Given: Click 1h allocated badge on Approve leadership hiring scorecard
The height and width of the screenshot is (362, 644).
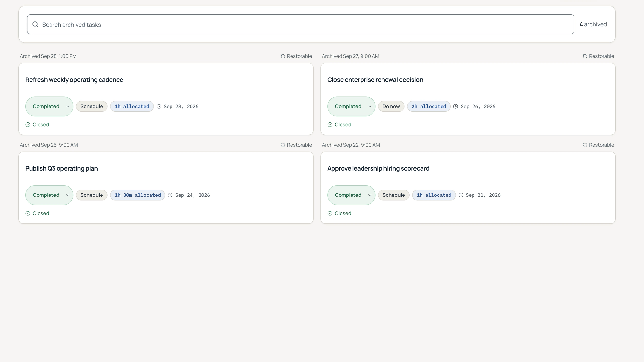Looking at the screenshot, I should [434, 195].
